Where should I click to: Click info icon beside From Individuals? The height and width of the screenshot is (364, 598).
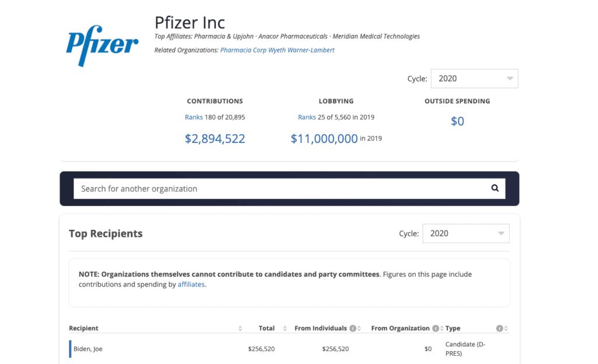(x=353, y=328)
